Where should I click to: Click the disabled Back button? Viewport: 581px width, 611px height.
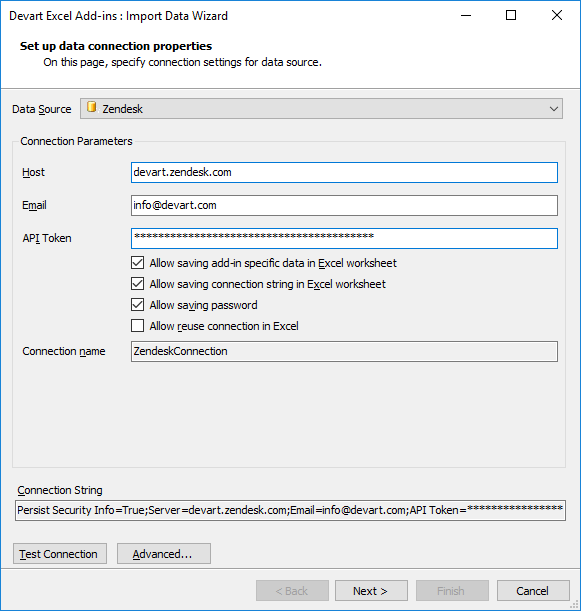coord(292,591)
